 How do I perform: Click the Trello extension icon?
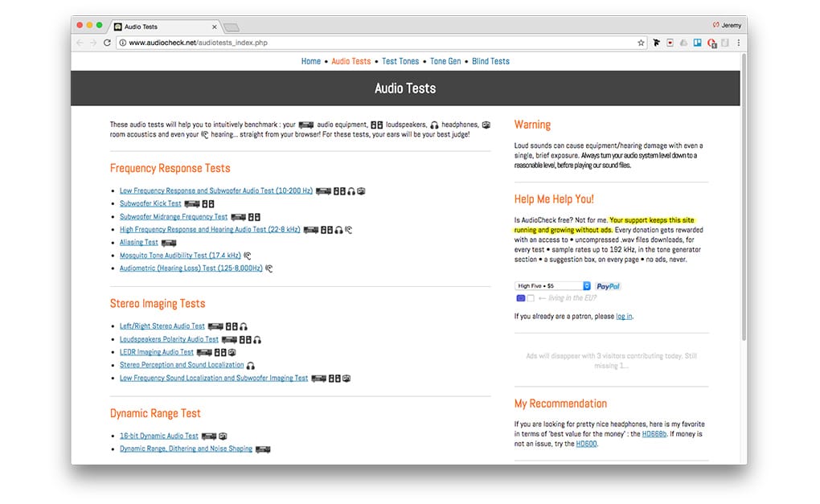698,43
